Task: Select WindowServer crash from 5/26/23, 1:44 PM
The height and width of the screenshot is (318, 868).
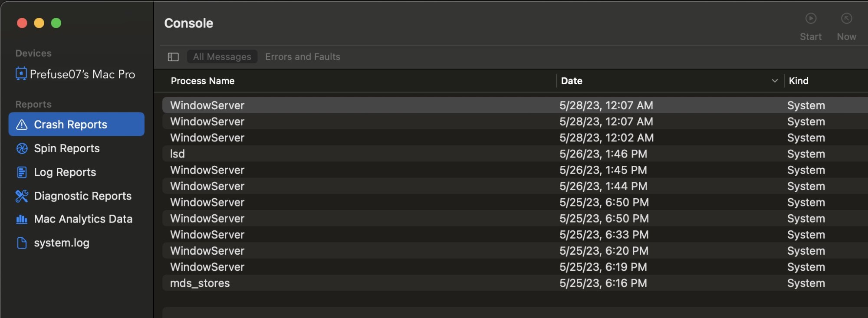Action: point(515,186)
